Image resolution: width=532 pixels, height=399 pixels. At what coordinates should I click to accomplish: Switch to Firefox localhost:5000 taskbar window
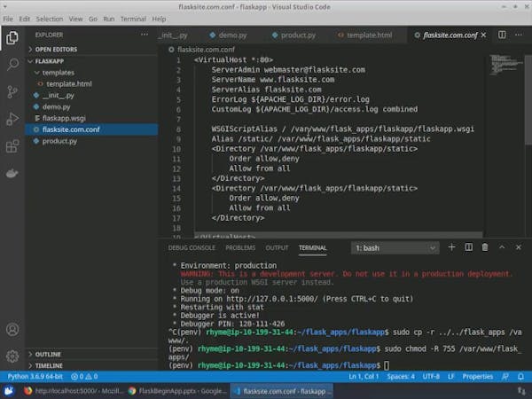(74, 391)
